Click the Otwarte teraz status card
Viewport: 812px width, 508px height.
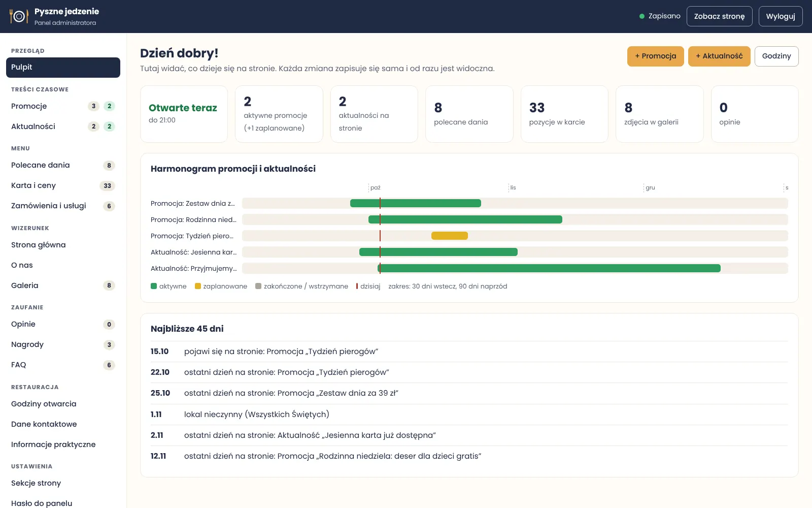(184, 114)
